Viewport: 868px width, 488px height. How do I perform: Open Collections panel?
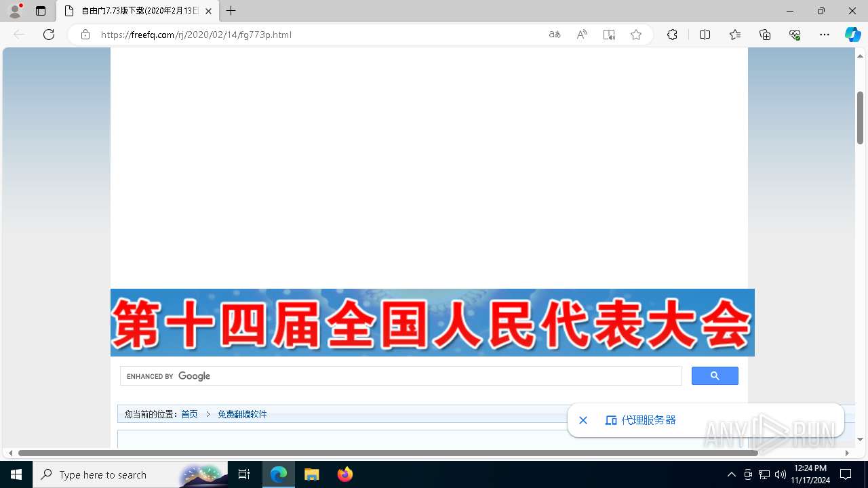[x=765, y=35]
